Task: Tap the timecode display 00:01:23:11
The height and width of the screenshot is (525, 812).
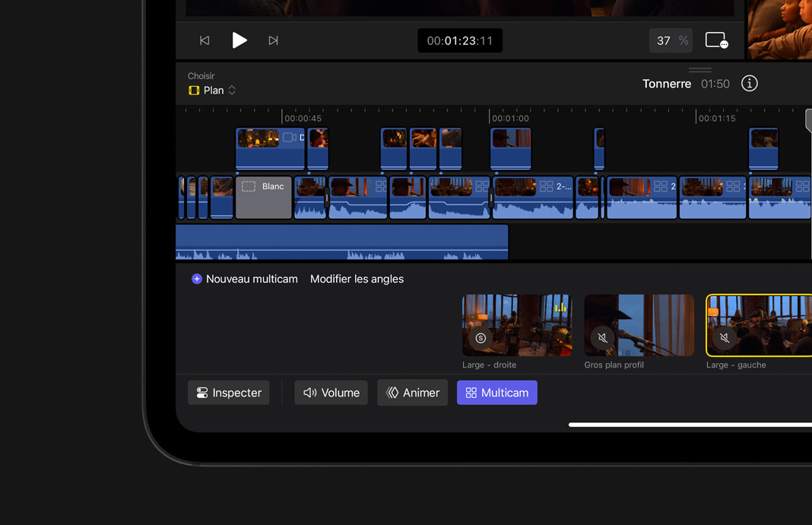Action: (459, 40)
